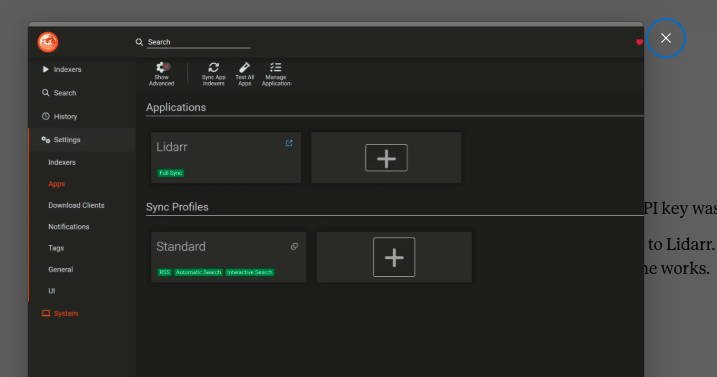The height and width of the screenshot is (377, 717).
Task: Click the Settings gears icon
Action: [x=45, y=140]
